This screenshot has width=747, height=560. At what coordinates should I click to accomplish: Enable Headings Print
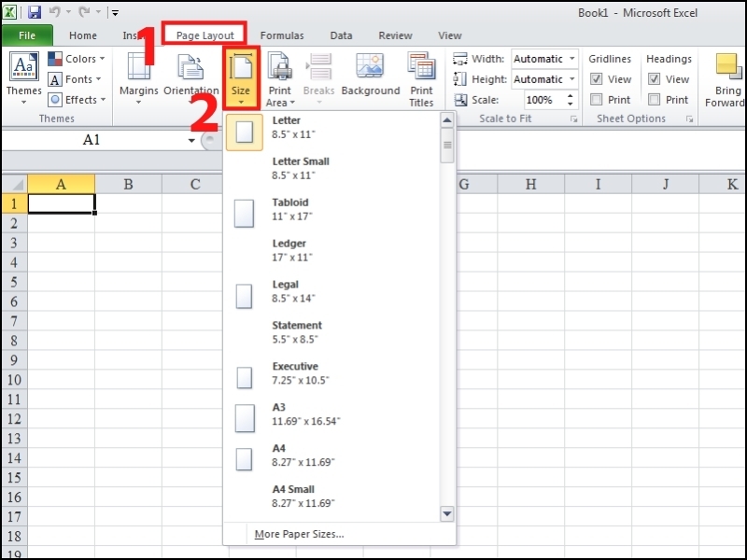[x=656, y=99]
